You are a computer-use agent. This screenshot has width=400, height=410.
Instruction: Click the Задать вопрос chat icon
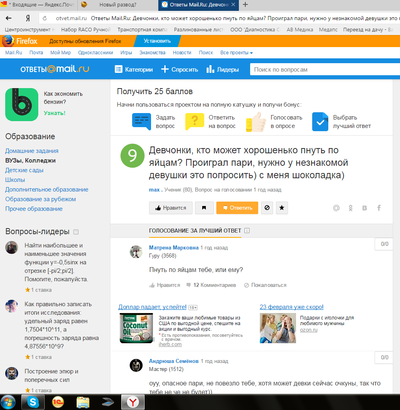(141, 122)
